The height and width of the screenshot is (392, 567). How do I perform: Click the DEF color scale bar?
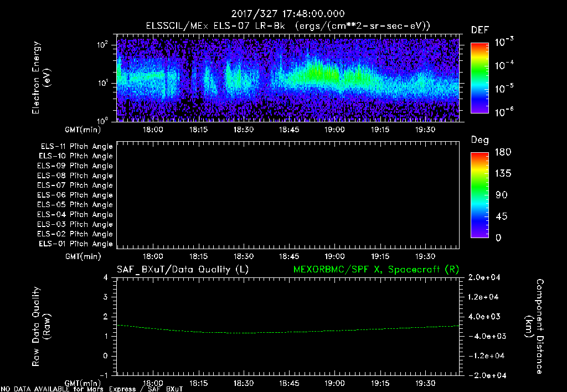click(x=480, y=78)
